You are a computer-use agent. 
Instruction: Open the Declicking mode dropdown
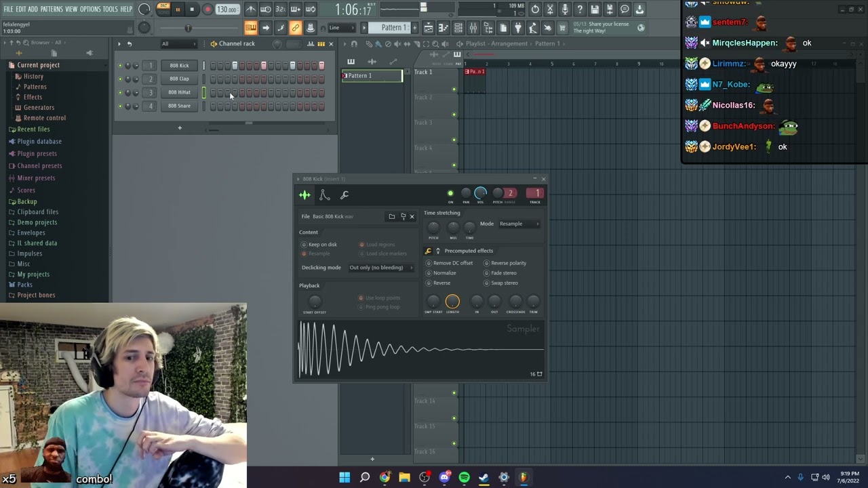(x=382, y=268)
